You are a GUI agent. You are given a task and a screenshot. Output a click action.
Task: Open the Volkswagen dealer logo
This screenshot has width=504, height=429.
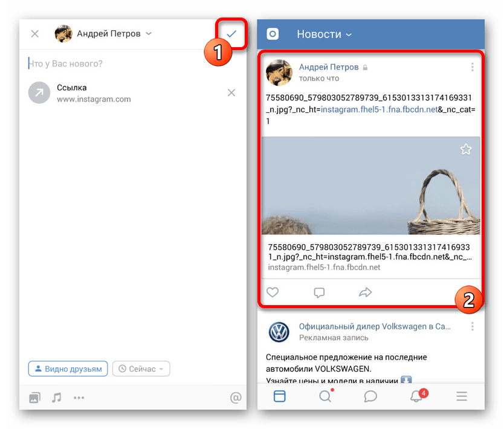(279, 332)
